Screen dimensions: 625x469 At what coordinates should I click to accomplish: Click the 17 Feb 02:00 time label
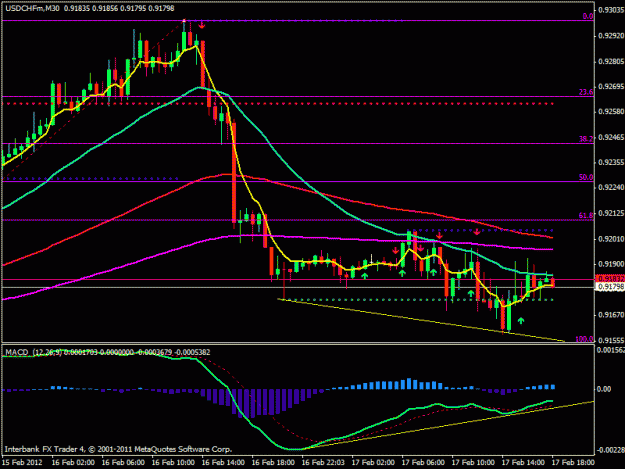373,463
